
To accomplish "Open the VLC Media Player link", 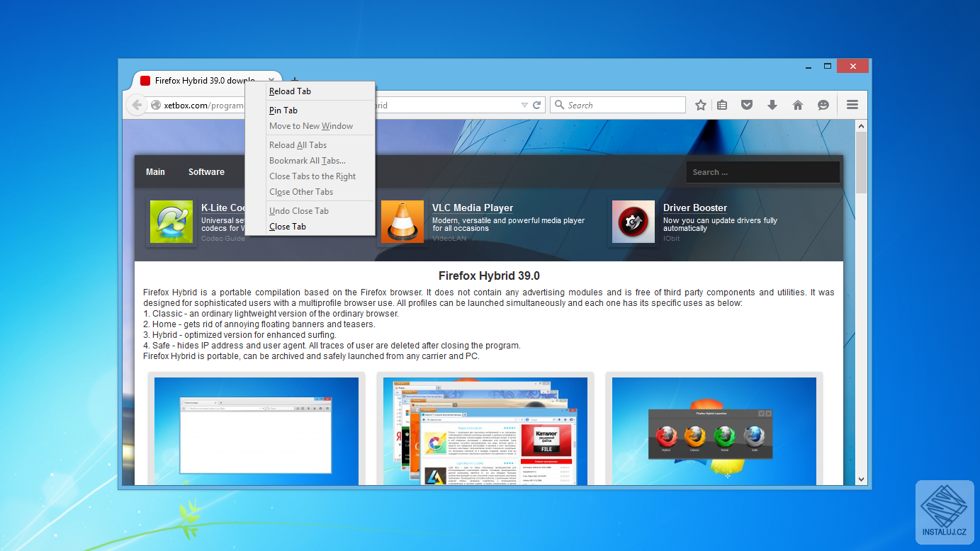I will coord(473,208).
